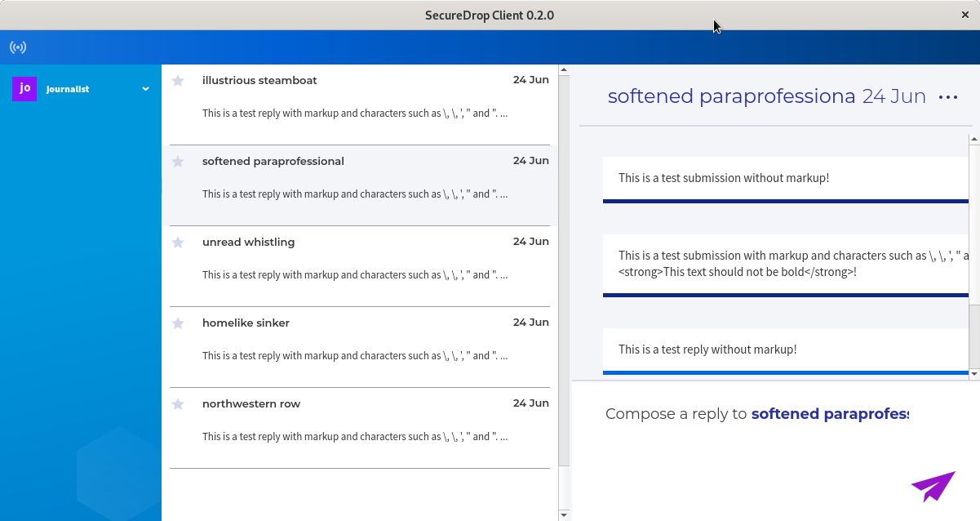
Task: Select softened paraprofessional in source list
Action: (x=359, y=185)
